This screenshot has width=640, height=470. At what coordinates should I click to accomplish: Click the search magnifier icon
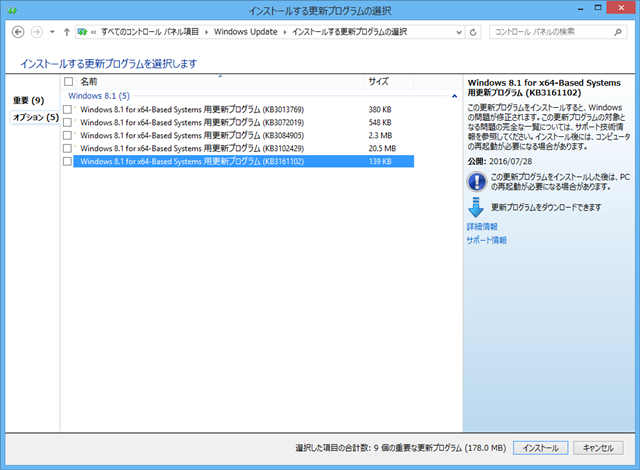point(618,32)
